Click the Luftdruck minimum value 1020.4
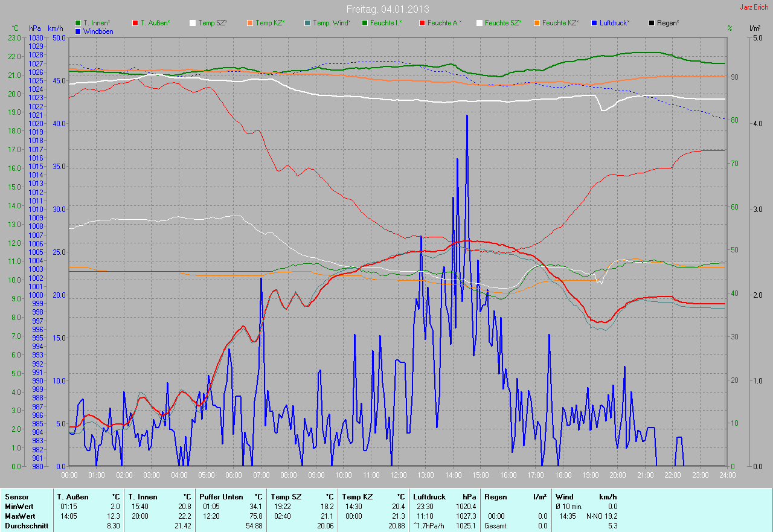Screen dimensions: 773x532 point(466,507)
